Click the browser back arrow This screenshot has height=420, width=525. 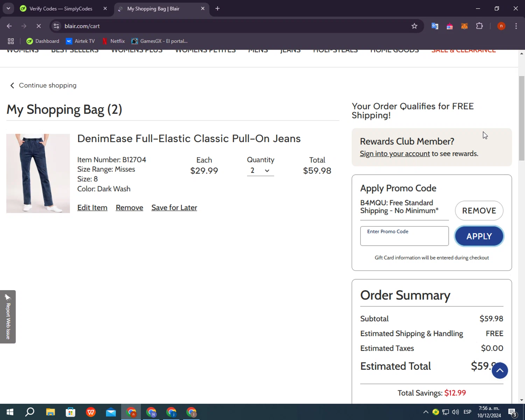click(x=9, y=26)
